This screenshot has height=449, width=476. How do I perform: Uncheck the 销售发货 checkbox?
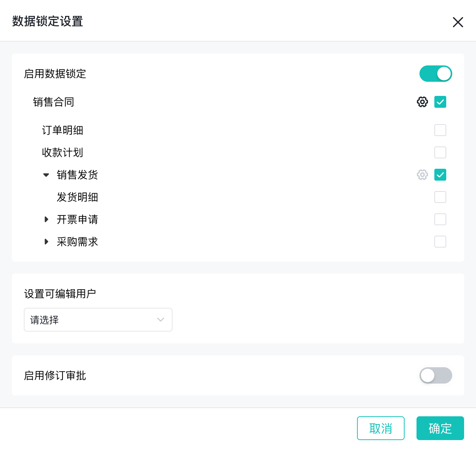click(x=440, y=175)
